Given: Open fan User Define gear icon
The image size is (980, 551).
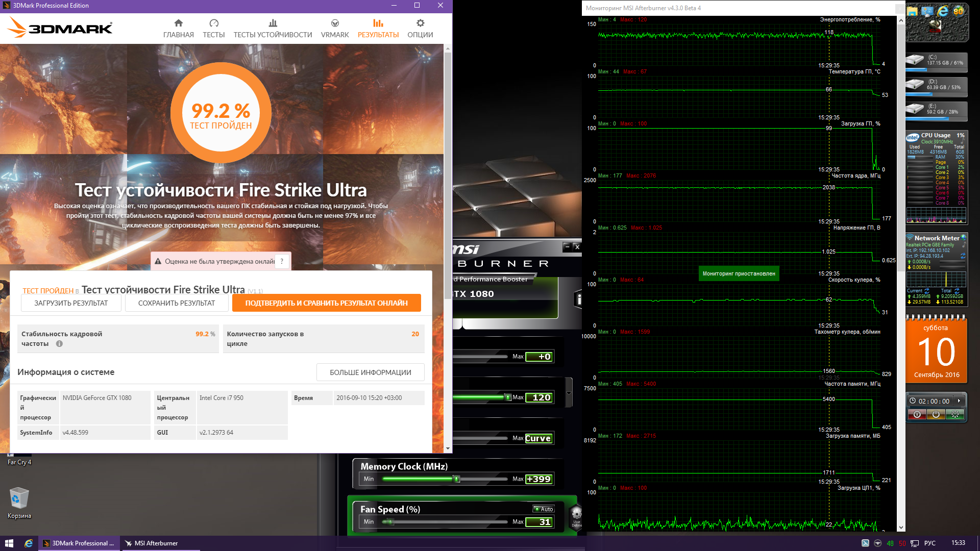Looking at the screenshot, I should [576, 514].
